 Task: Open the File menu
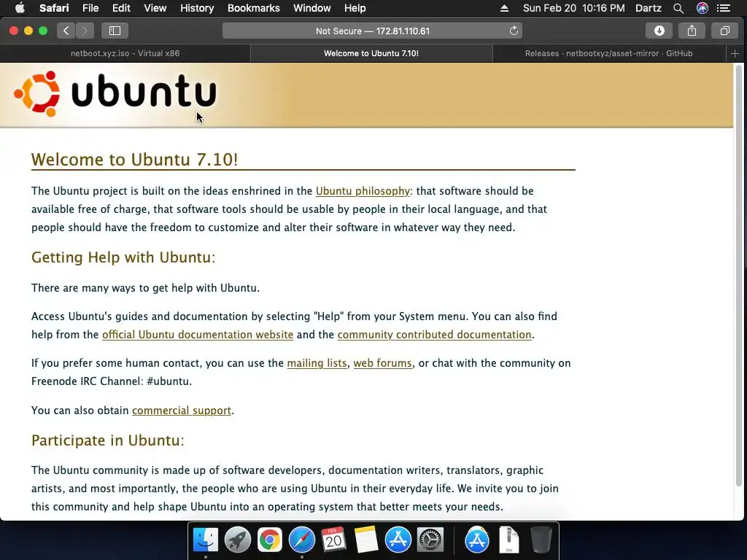[90, 8]
